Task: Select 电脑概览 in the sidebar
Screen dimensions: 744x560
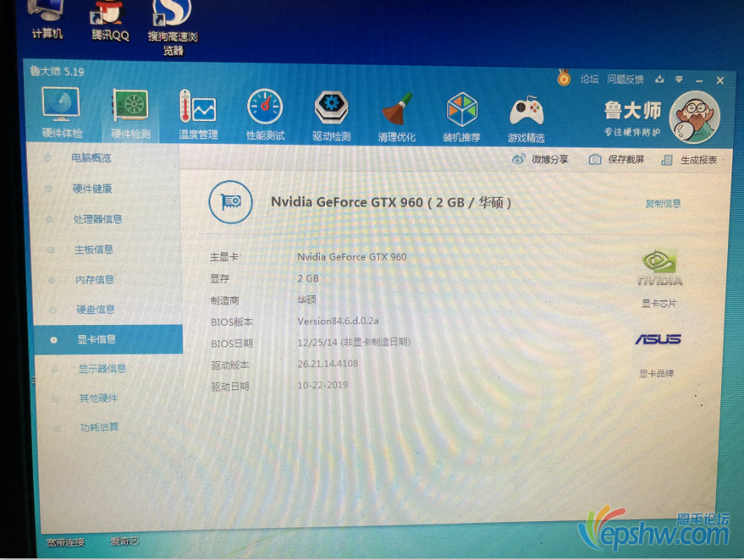Action: [91, 158]
